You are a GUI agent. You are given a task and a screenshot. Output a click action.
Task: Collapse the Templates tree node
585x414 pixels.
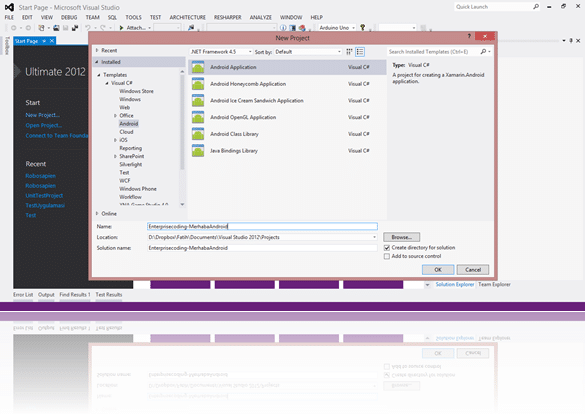coord(99,75)
